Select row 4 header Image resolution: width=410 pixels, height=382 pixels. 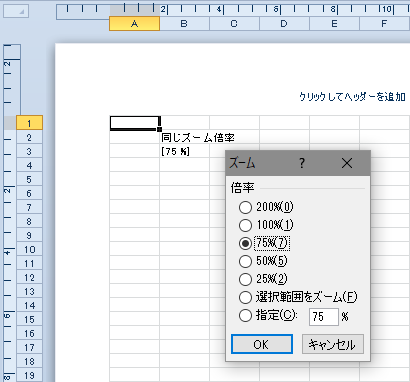29,165
